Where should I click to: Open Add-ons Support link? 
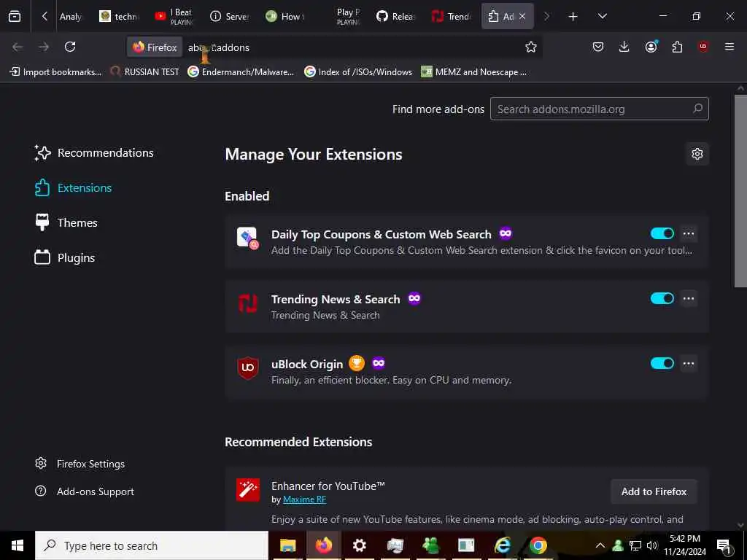pyautogui.click(x=85, y=491)
